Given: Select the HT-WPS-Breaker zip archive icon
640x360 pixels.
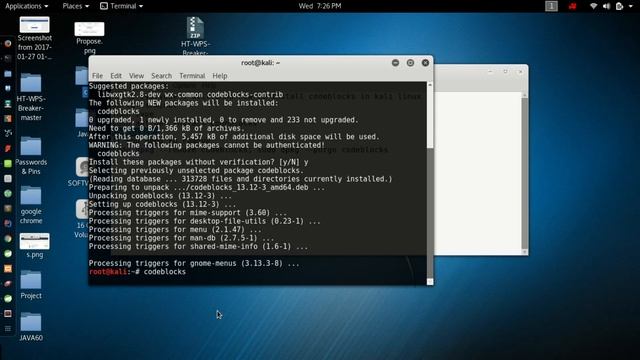Looking at the screenshot, I should coord(195,36).
